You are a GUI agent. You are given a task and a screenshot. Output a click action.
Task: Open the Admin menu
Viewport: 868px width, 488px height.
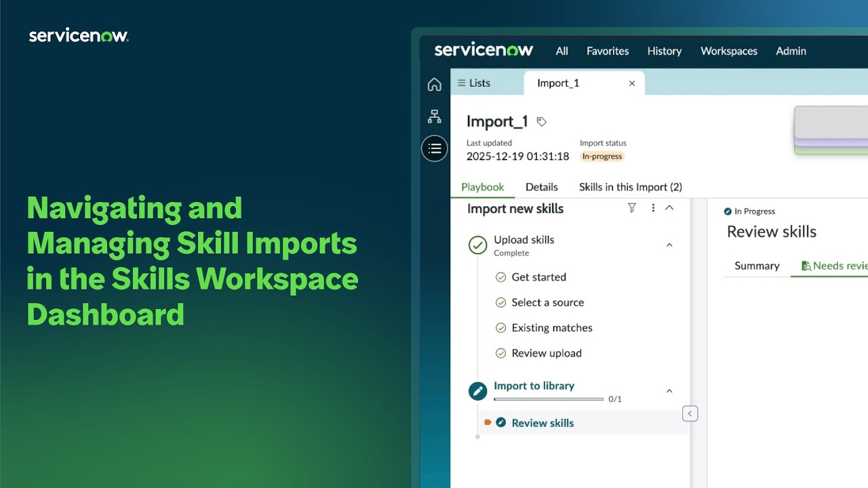pos(791,51)
